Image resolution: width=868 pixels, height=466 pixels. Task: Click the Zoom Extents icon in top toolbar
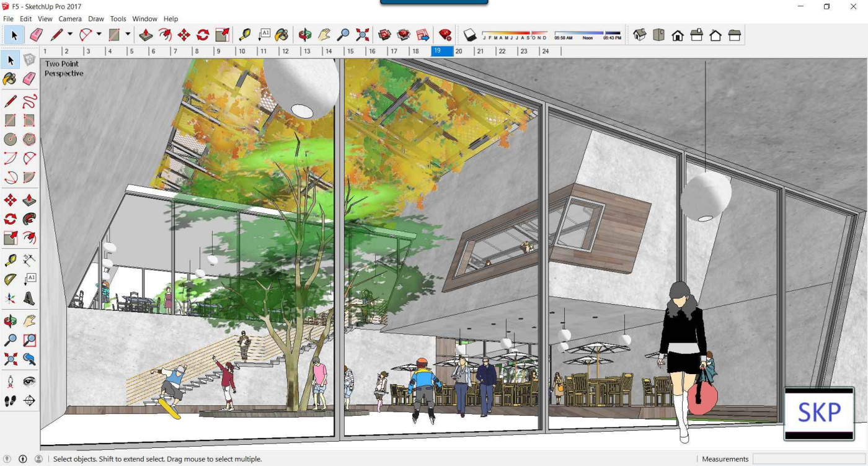[x=363, y=35]
